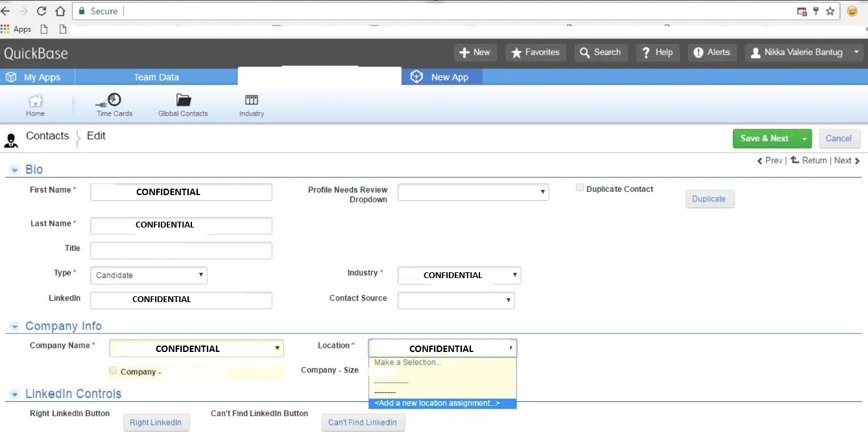Viewport: 868px width, 446px height.
Task: Open the Profile Needs Review dropdown
Action: pos(474,192)
